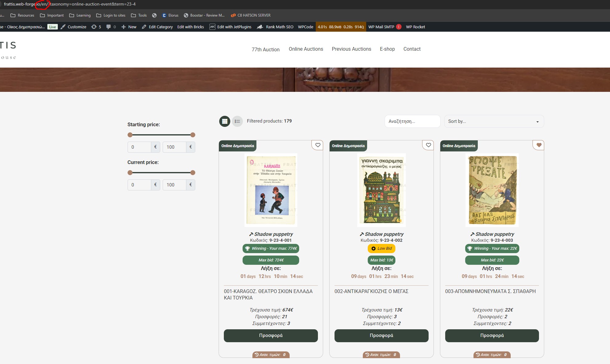Expand the New content admin menu
The image size is (610, 364).
click(129, 27)
